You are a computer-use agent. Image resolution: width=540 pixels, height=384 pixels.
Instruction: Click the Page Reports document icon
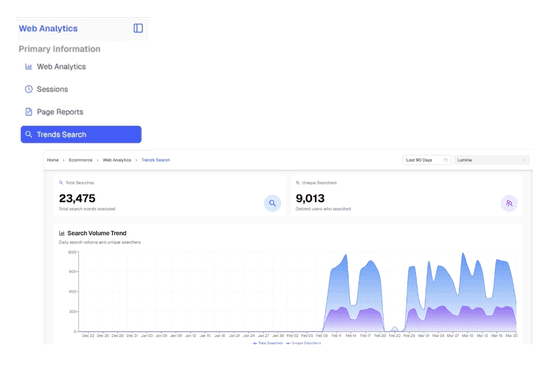pos(29,112)
